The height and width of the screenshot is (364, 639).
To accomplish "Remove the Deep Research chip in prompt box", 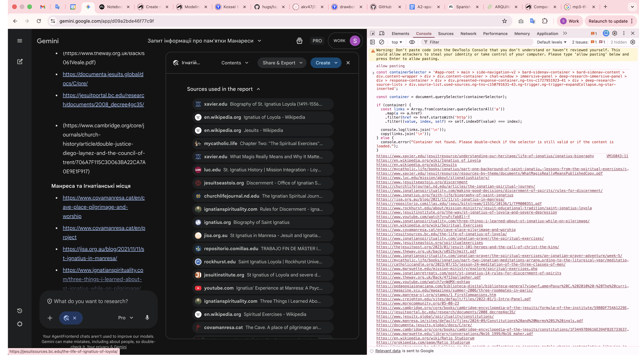I will (x=74, y=318).
